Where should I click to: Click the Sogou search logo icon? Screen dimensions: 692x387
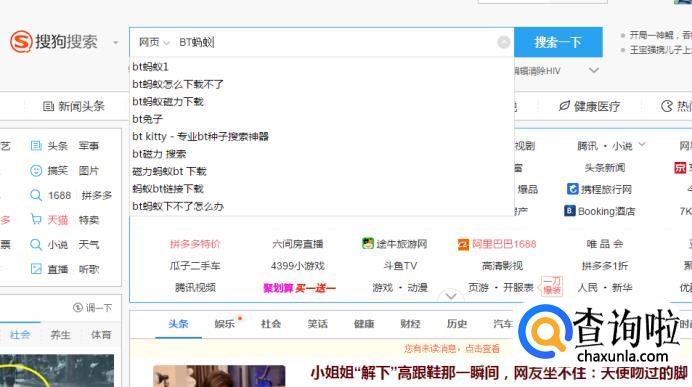click(x=21, y=42)
